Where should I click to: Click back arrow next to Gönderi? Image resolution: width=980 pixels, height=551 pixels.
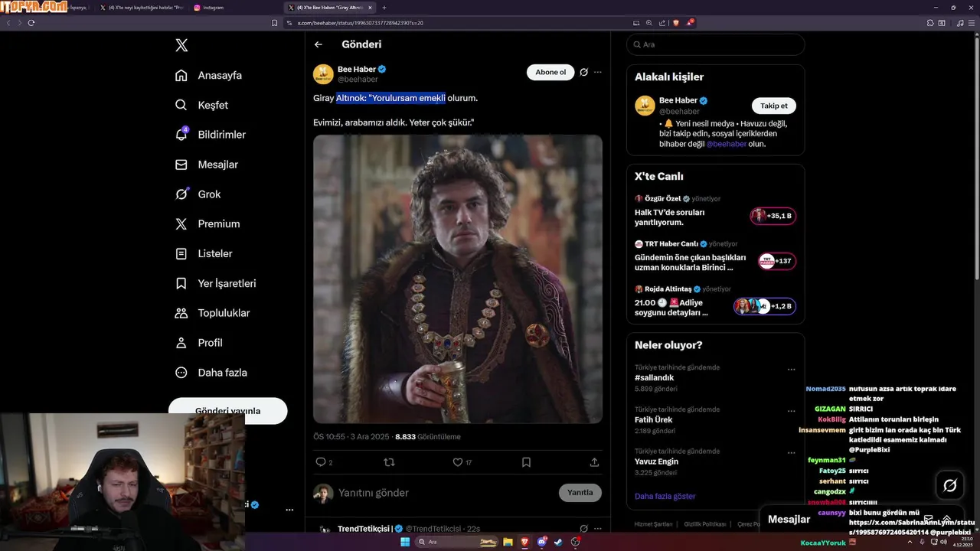(318, 44)
